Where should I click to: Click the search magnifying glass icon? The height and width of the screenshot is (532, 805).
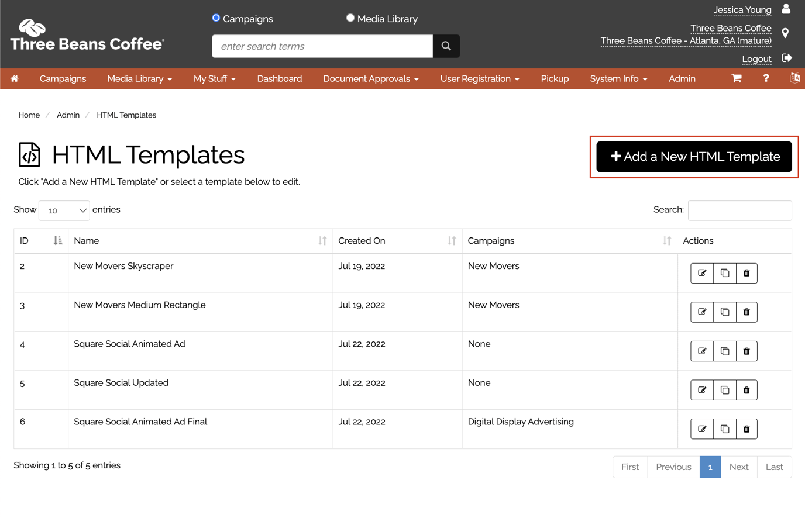(x=446, y=46)
